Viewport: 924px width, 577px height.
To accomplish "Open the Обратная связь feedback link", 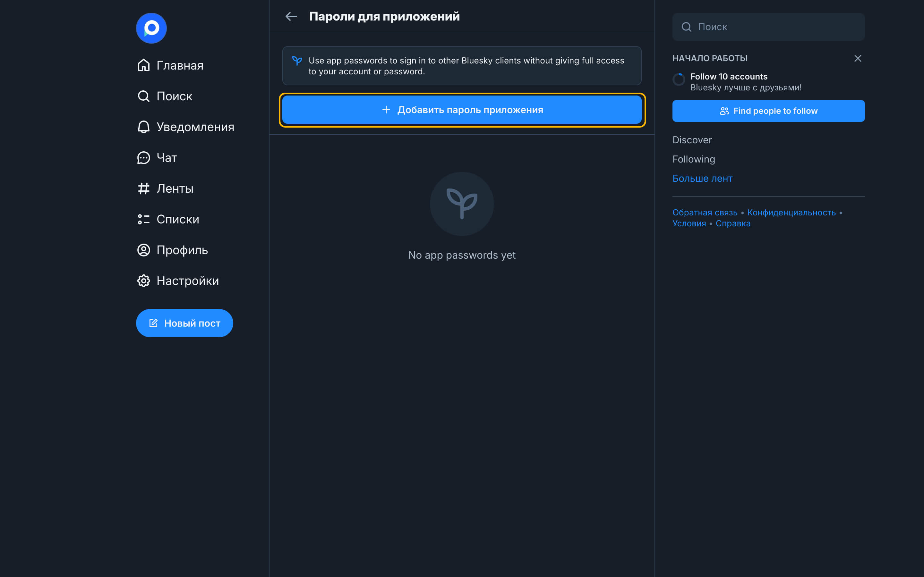I will [705, 213].
